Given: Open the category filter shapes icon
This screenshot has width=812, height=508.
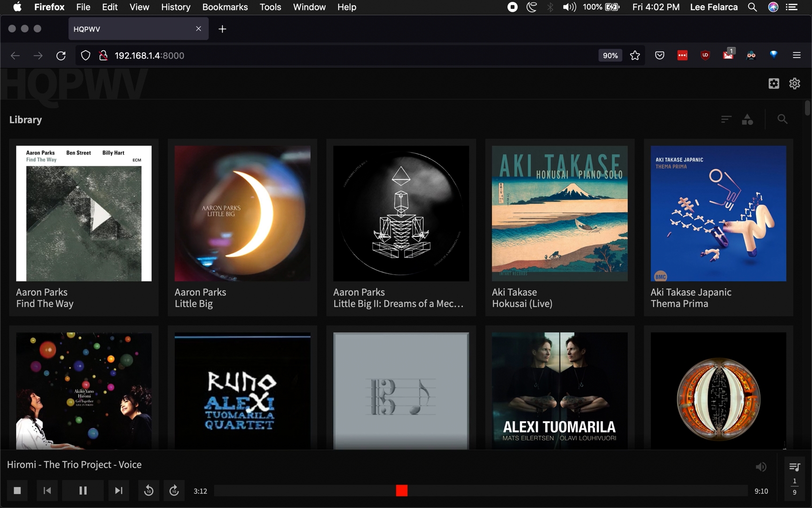Looking at the screenshot, I should pos(747,119).
